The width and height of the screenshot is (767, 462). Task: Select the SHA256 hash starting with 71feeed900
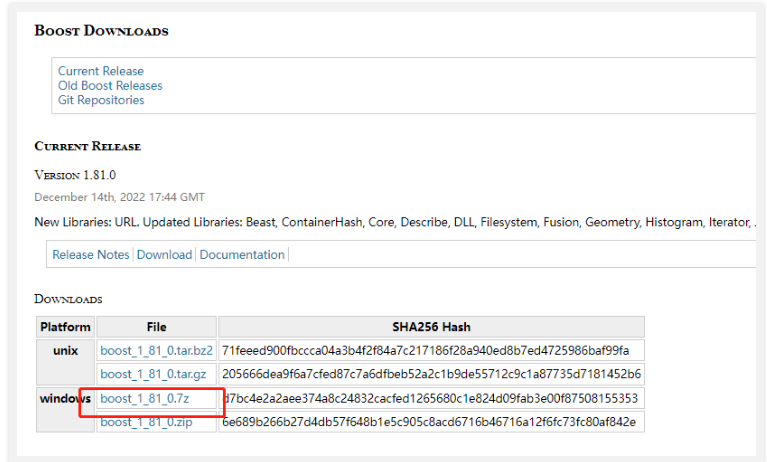point(426,350)
